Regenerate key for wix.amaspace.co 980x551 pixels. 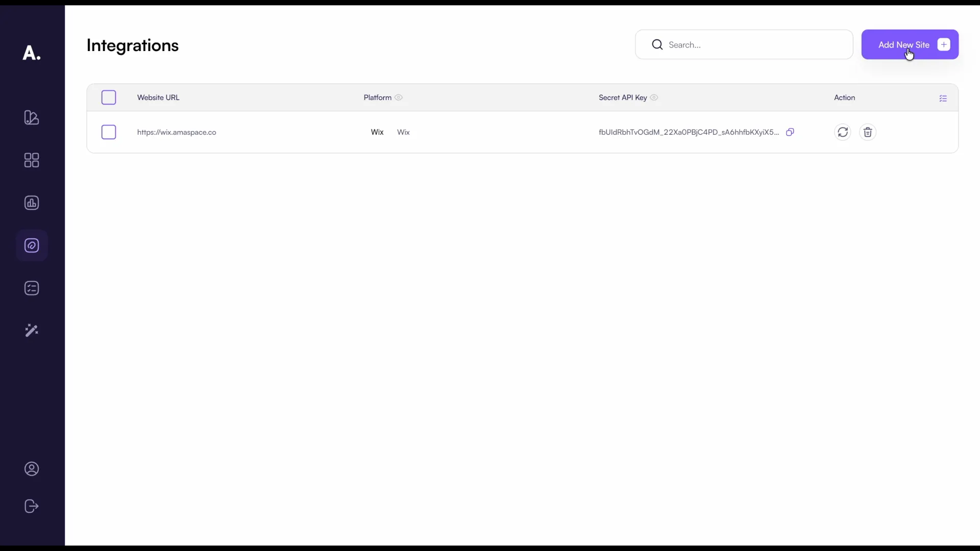pyautogui.click(x=843, y=132)
